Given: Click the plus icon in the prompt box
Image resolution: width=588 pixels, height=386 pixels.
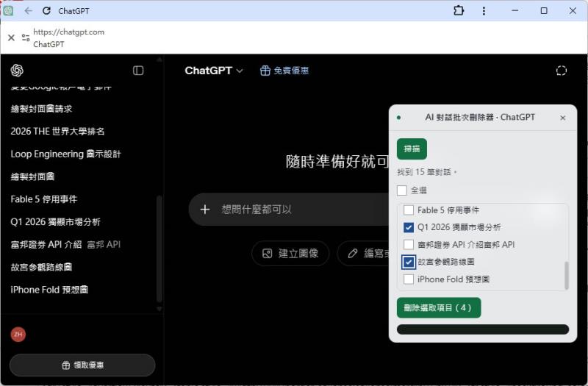Looking at the screenshot, I should (205, 210).
